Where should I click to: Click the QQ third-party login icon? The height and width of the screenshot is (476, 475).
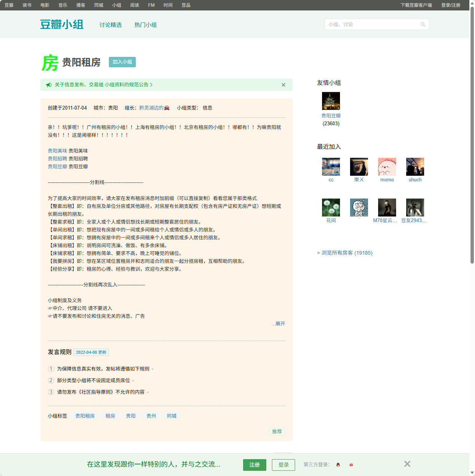(x=338, y=465)
